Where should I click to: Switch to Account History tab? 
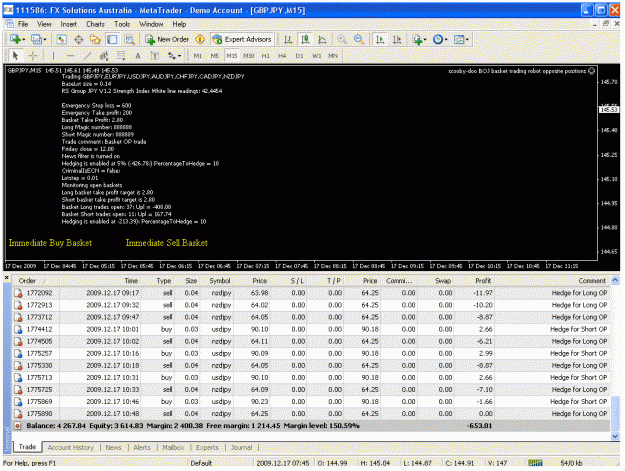coord(71,447)
